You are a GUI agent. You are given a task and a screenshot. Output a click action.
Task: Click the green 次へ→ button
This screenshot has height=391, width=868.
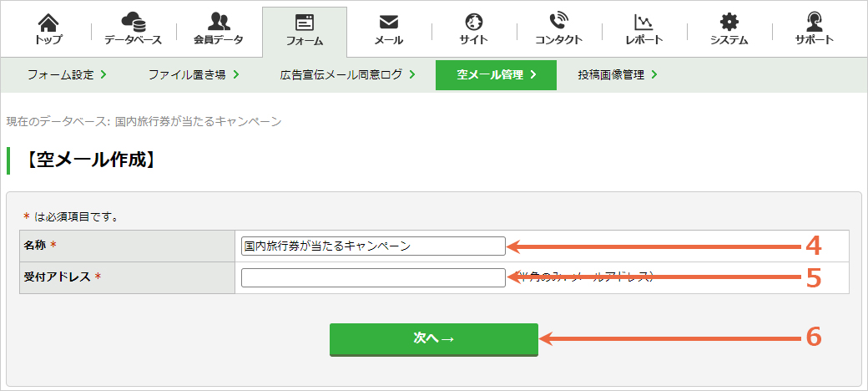point(434,339)
